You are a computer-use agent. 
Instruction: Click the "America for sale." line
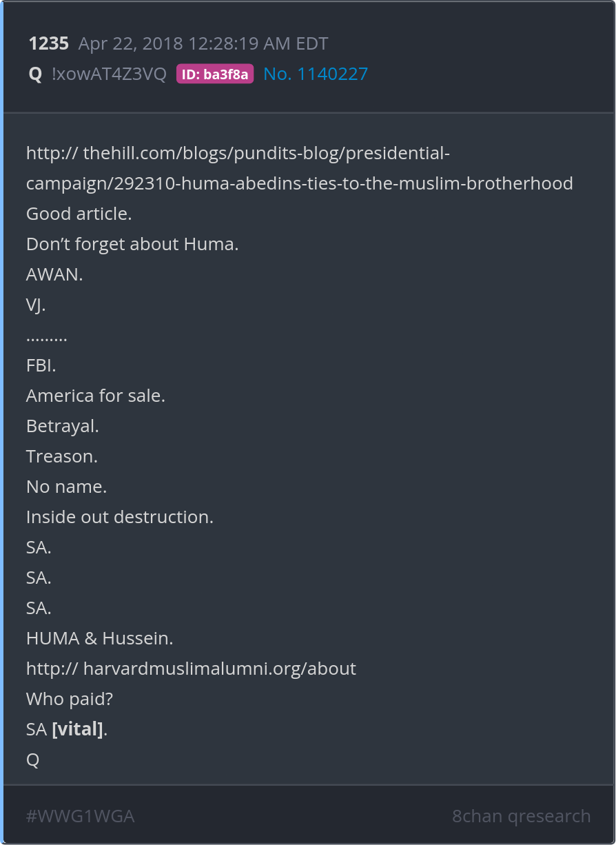[x=96, y=396]
